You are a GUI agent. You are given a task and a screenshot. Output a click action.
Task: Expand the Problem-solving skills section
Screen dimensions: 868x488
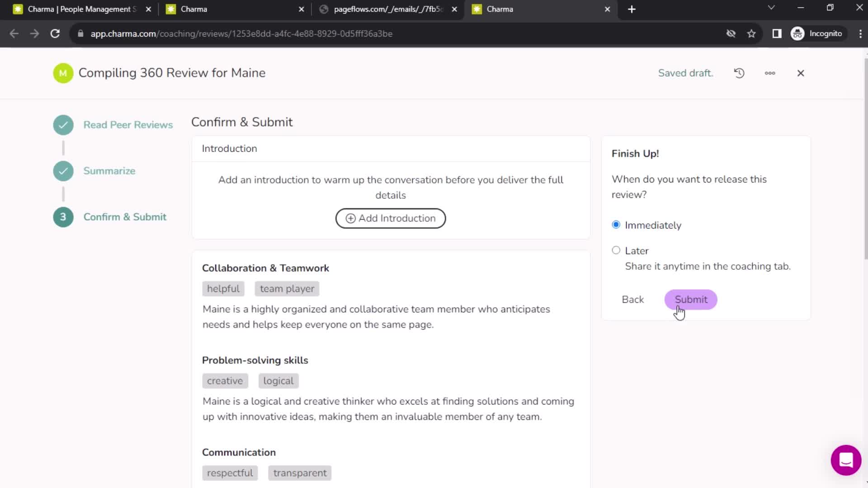click(255, 360)
